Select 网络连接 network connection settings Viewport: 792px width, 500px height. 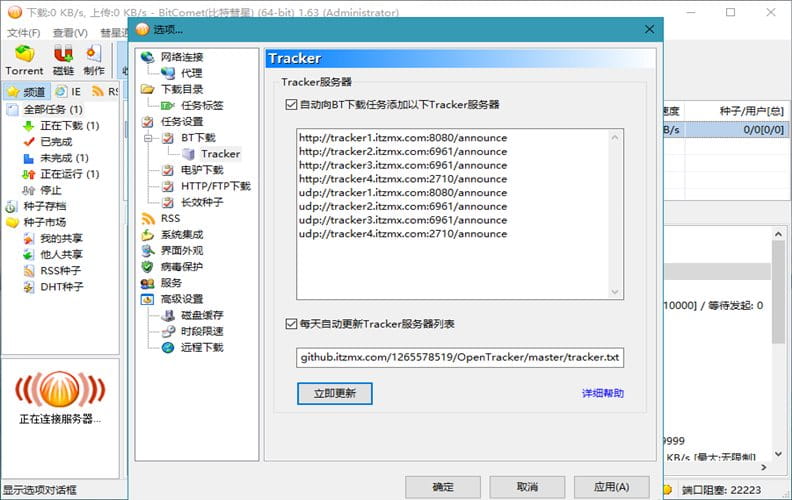(x=181, y=57)
